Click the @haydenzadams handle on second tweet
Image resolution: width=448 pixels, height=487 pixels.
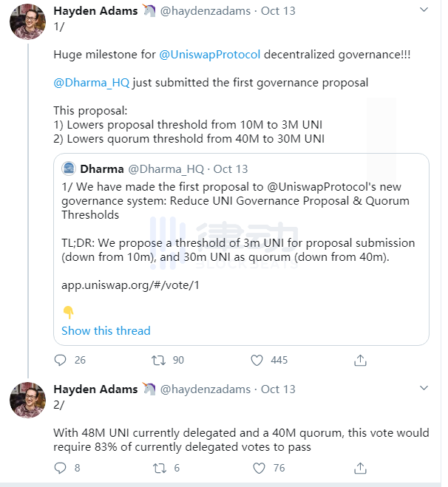[206, 389]
